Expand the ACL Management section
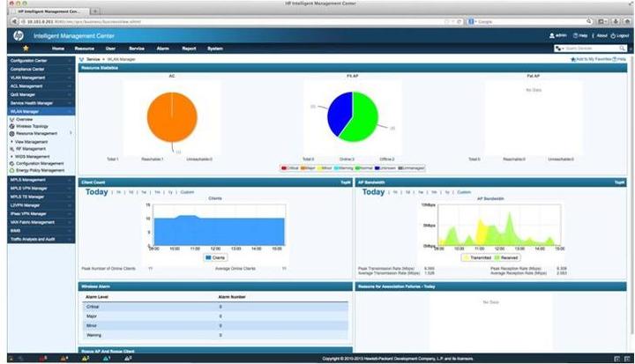The image size is (635, 364). coord(41,86)
